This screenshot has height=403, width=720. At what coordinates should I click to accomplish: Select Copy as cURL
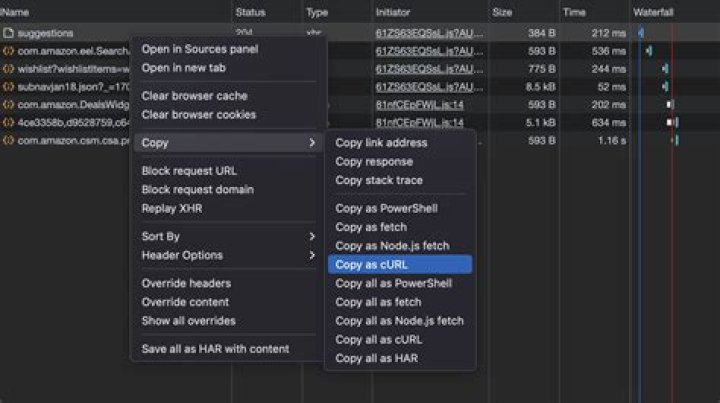pyautogui.click(x=400, y=264)
